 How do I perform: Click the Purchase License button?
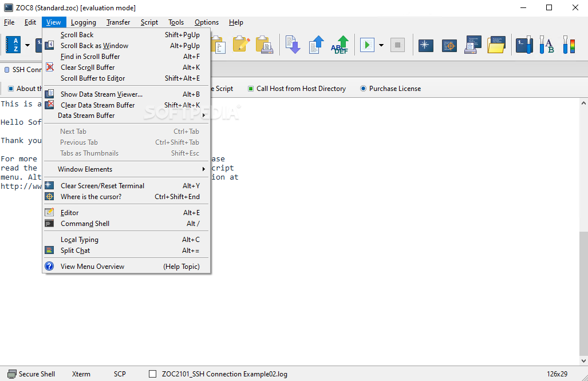click(x=390, y=89)
